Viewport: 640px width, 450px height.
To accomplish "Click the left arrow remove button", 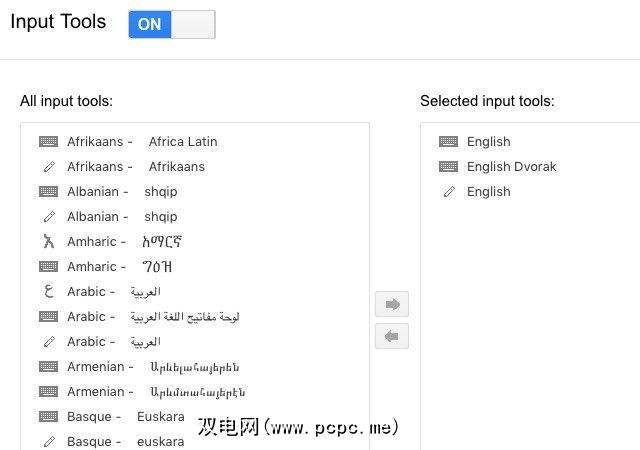I will 392,336.
